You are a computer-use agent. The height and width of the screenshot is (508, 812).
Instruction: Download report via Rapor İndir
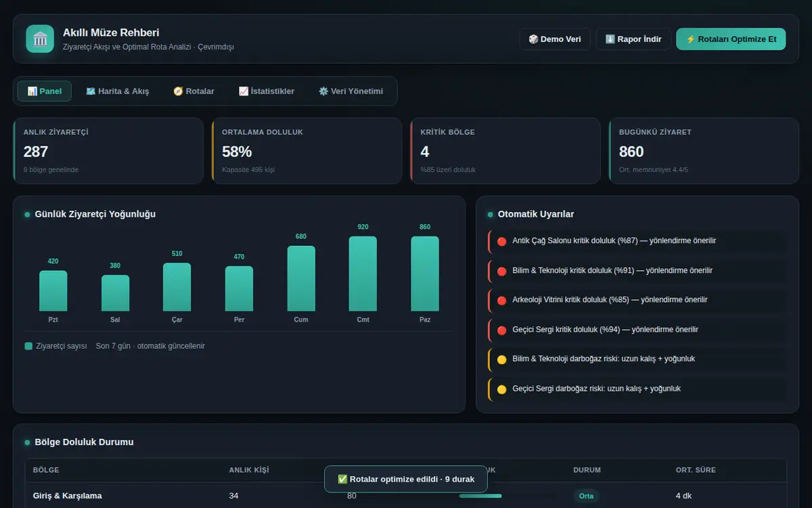coord(633,39)
